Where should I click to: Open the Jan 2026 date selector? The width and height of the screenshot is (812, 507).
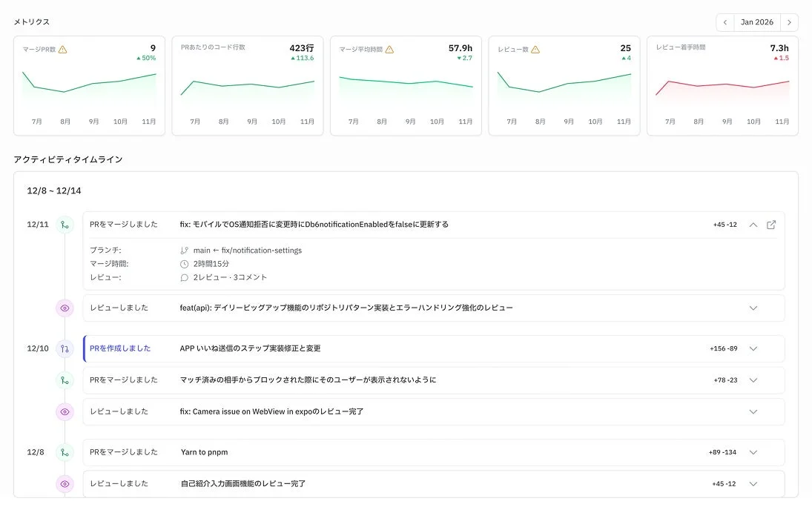tap(757, 22)
